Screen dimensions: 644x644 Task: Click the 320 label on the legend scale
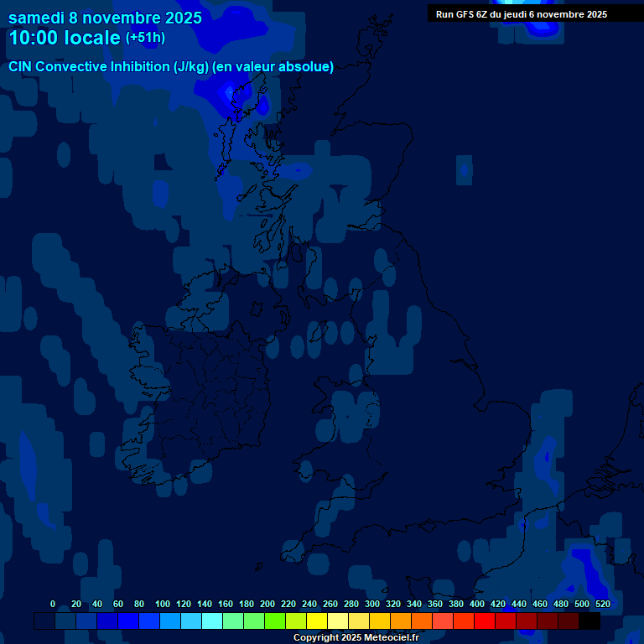pyautogui.click(x=393, y=604)
